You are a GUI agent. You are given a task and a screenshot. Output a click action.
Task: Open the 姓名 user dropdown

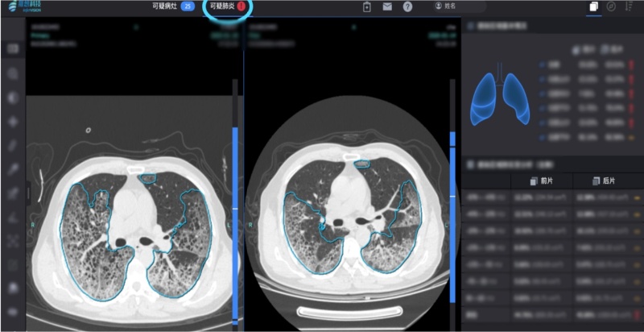[x=457, y=6]
